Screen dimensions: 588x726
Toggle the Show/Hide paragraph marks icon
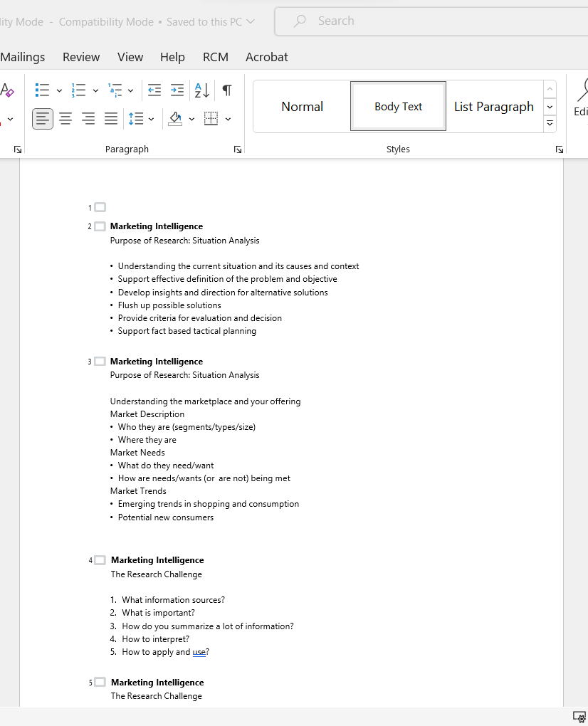[x=226, y=90]
